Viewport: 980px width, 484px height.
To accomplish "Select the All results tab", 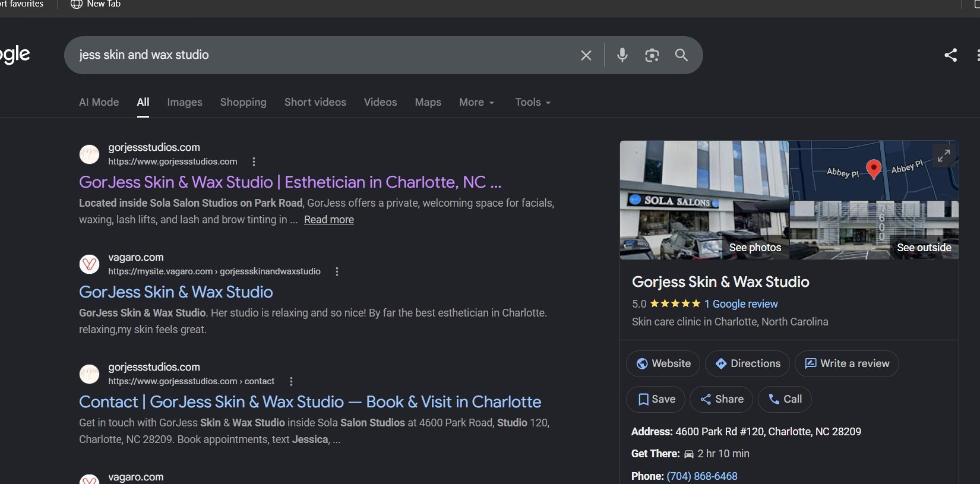I will point(143,102).
